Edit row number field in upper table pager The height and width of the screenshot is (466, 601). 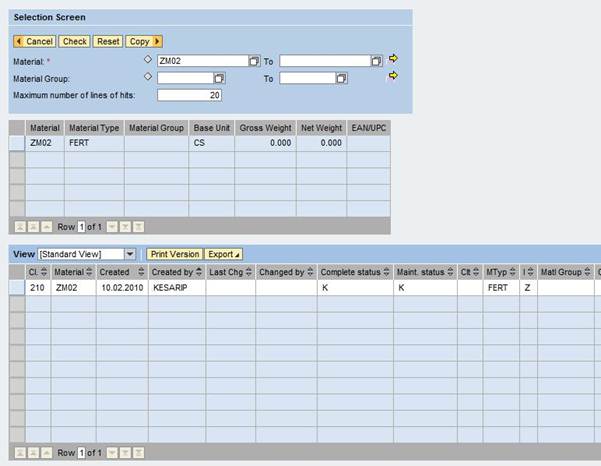pos(81,227)
